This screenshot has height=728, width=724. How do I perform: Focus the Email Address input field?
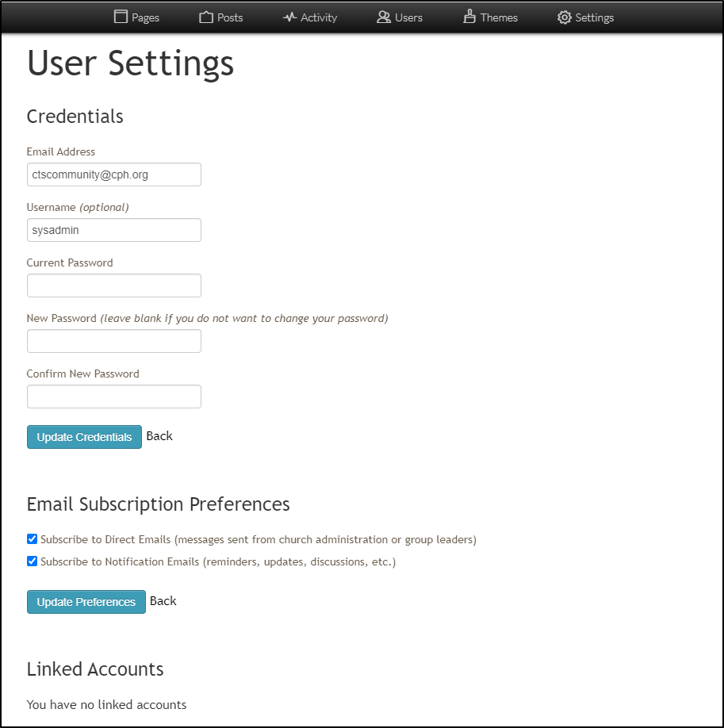[114, 174]
